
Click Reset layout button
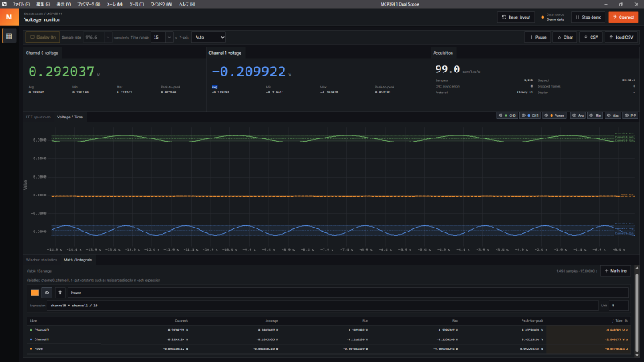coord(516,17)
